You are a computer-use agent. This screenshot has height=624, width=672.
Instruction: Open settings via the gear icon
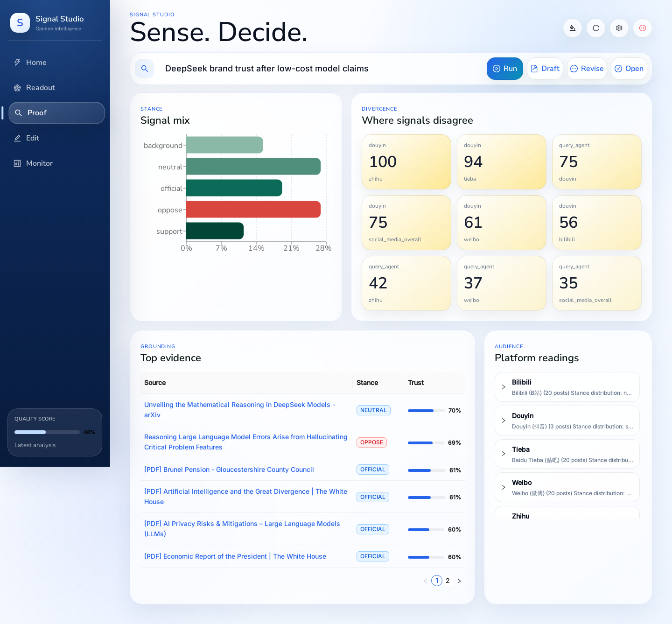point(619,28)
